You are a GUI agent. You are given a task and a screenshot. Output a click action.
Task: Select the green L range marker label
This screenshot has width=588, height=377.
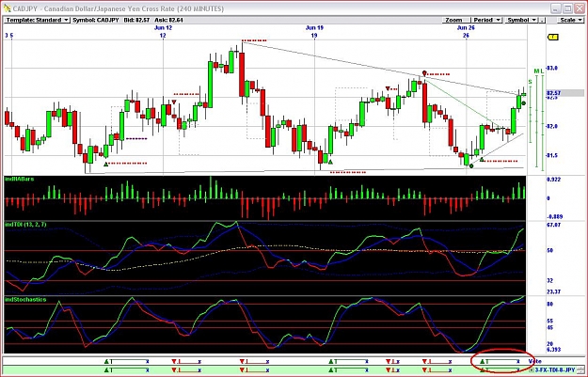pyautogui.click(x=542, y=71)
